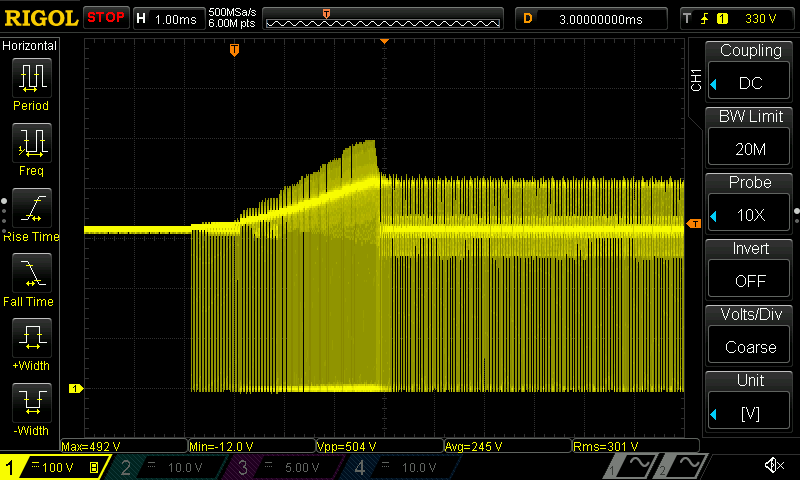Click the Rms=301 V measurement
The height and width of the screenshot is (480, 800).
pos(606,447)
